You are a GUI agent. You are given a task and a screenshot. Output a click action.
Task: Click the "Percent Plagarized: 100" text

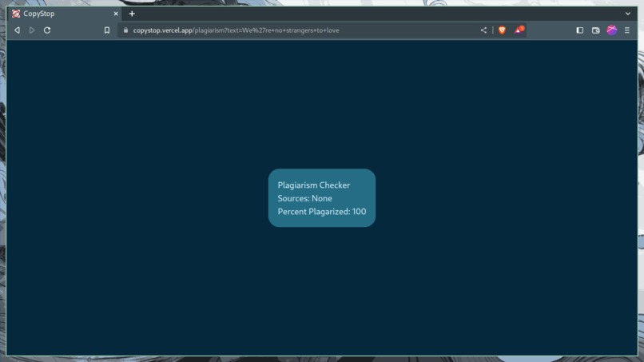click(321, 211)
